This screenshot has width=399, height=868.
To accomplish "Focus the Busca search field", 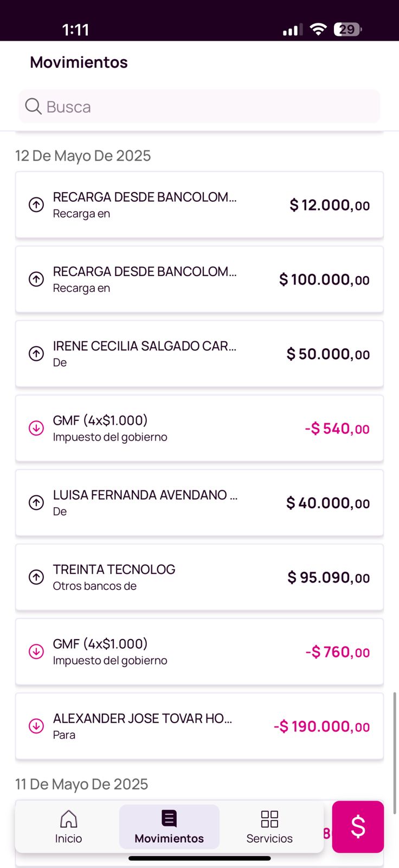I will (x=206, y=106).
